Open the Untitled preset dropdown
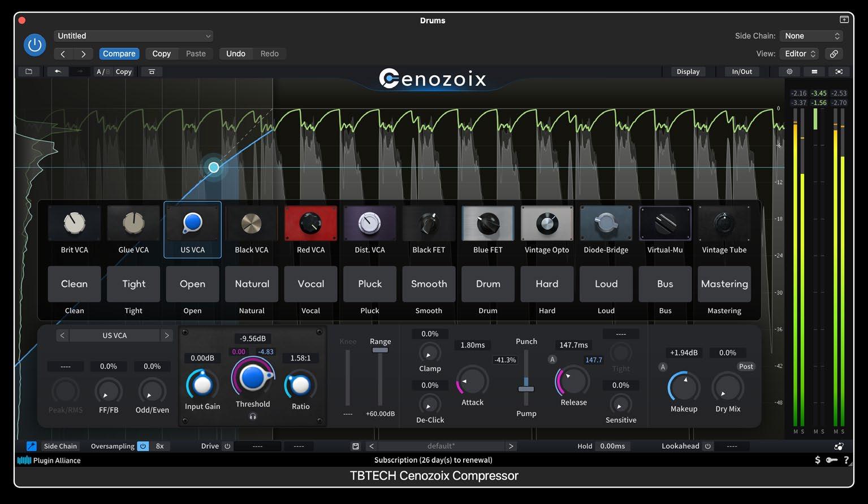The image size is (868, 504). tap(133, 36)
